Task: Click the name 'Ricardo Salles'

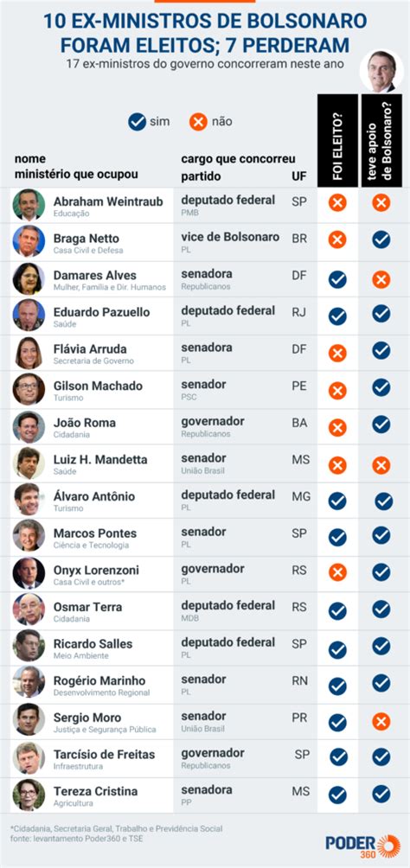Action: [93, 644]
